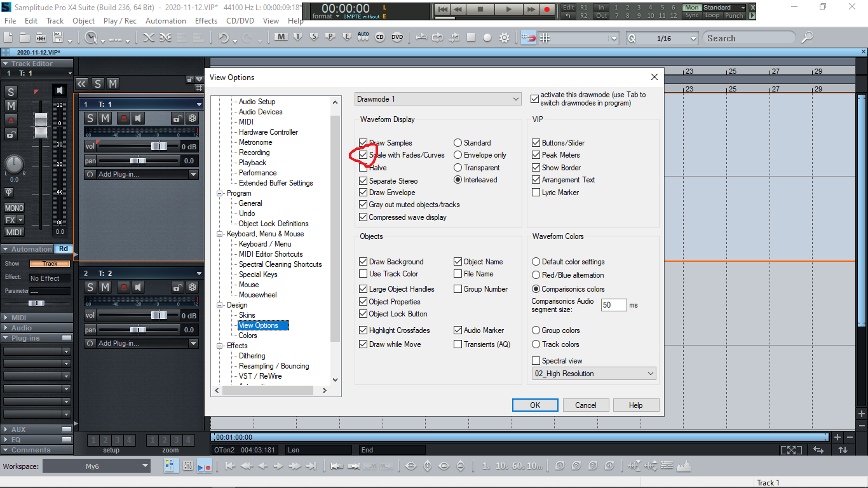Click the Help button in the dialog
This screenshot has width=868, height=488.
[636, 405]
